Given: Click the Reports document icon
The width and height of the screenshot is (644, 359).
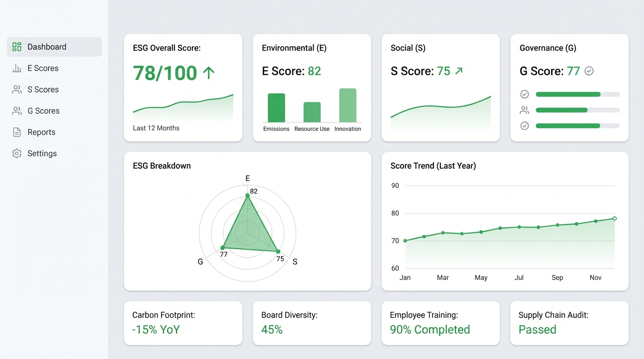Looking at the screenshot, I should coord(17,132).
